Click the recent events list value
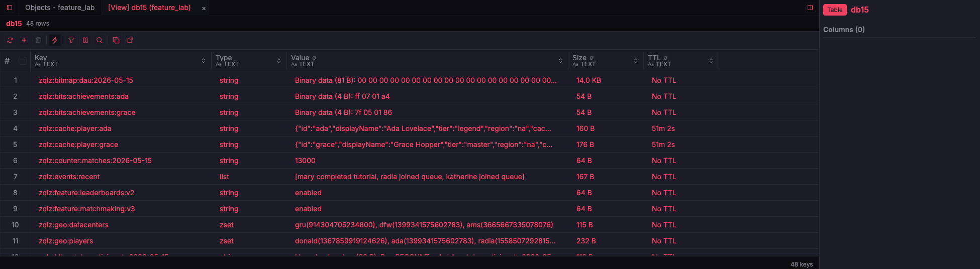The image size is (980, 269). [410, 177]
